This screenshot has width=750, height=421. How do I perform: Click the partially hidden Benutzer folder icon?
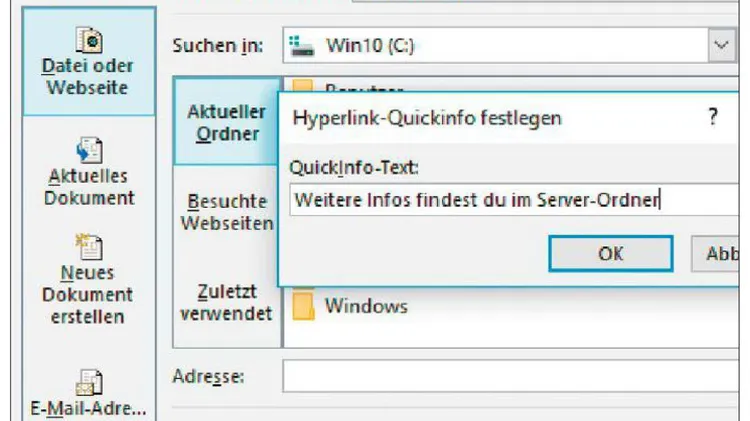click(x=303, y=86)
